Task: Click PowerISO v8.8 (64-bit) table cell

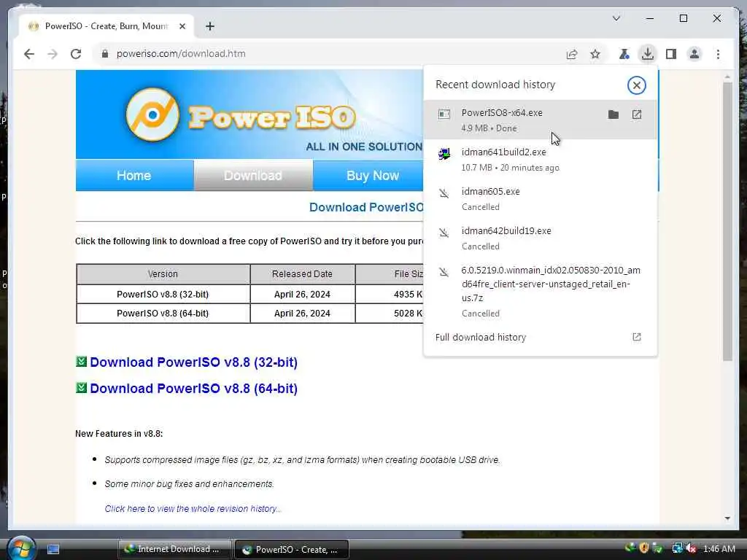Action: point(163,314)
